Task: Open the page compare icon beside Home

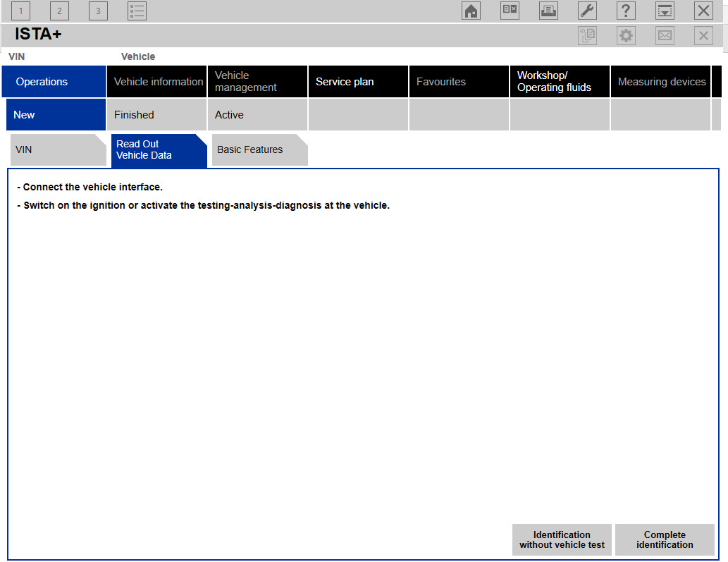Action: point(510,11)
